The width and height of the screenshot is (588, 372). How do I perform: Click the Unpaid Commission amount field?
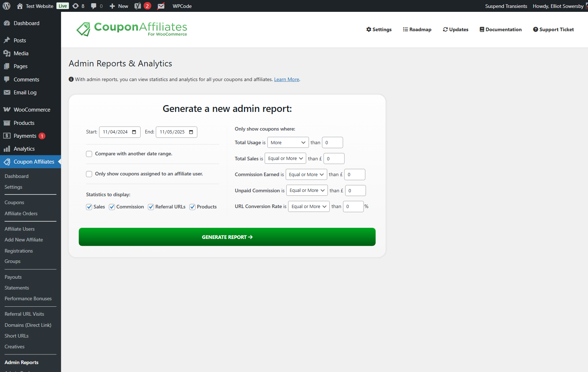pyautogui.click(x=356, y=190)
